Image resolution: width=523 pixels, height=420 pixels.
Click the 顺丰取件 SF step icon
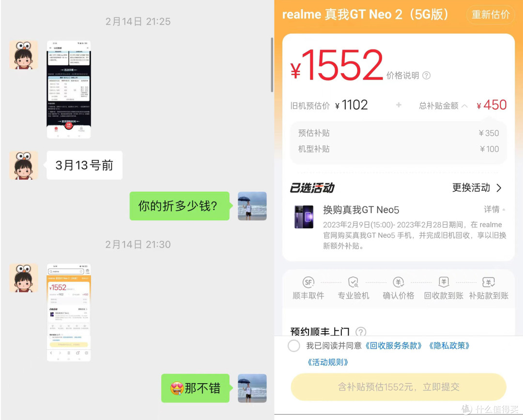click(308, 282)
